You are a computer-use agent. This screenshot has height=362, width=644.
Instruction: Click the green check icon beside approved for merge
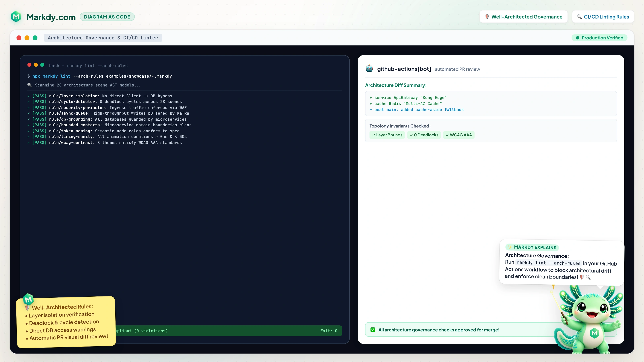373,330
